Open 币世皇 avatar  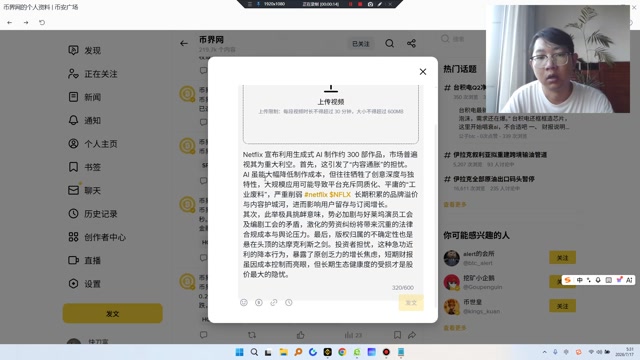pyautogui.click(x=451, y=307)
